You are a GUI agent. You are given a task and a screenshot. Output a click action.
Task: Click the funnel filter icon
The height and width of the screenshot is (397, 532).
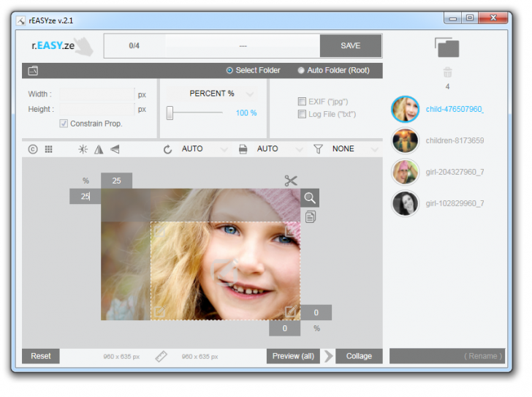point(318,149)
